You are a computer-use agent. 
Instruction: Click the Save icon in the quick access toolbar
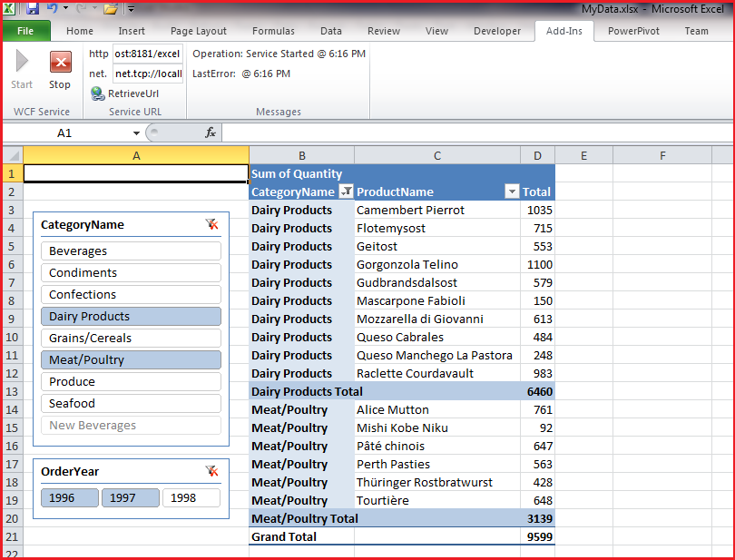pyautogui.click(x=33, y=8)
